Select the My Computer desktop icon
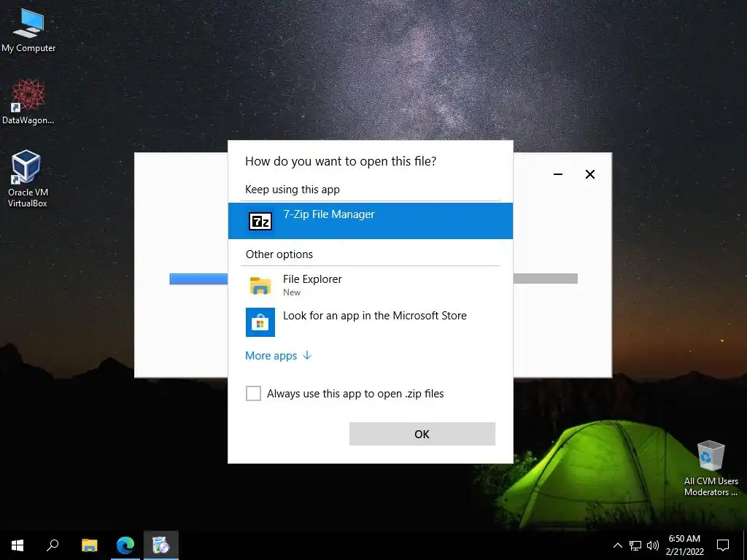Image resolution: width=747 pixels, height=560 pixels. click(x=28, y=30)
